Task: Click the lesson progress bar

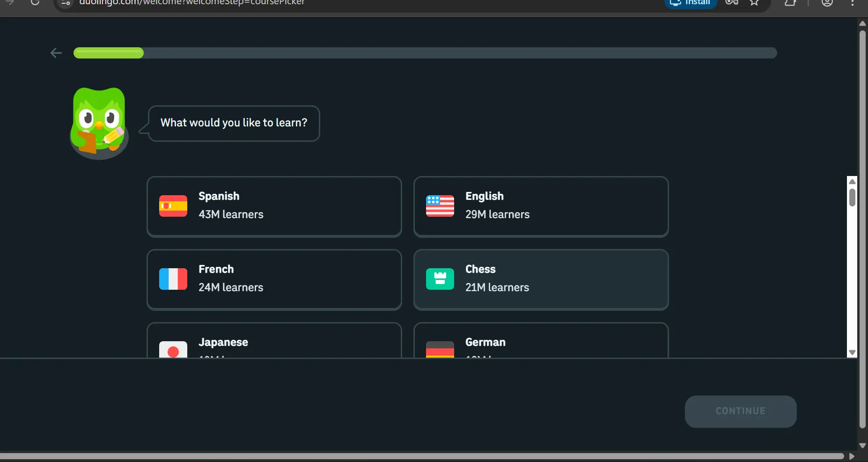Action: [425, 53]
